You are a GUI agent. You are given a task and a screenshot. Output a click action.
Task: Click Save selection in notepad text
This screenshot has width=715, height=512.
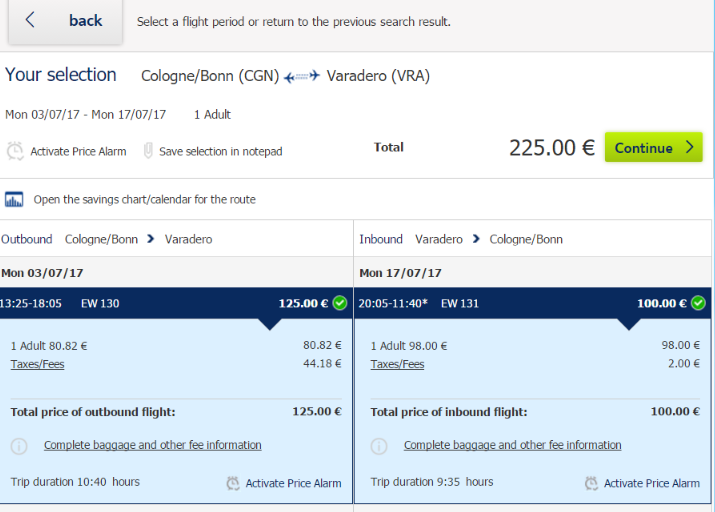[x=221, y=151]
